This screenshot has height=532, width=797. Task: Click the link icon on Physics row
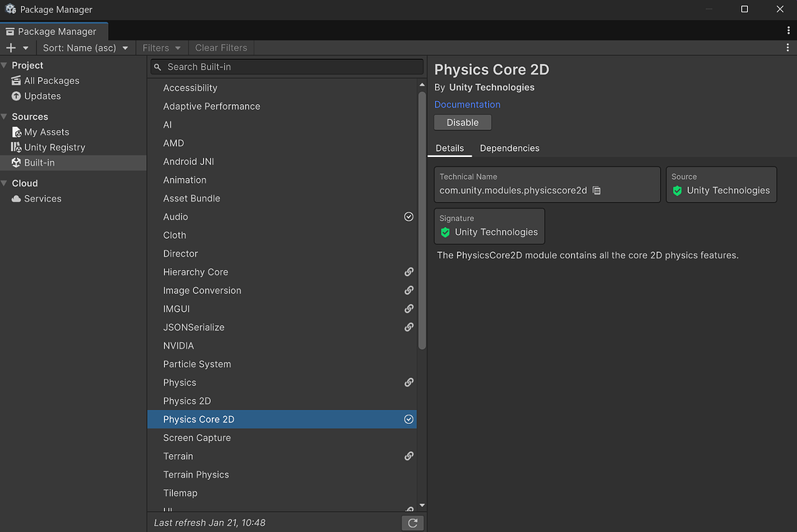tap(409, 383)
